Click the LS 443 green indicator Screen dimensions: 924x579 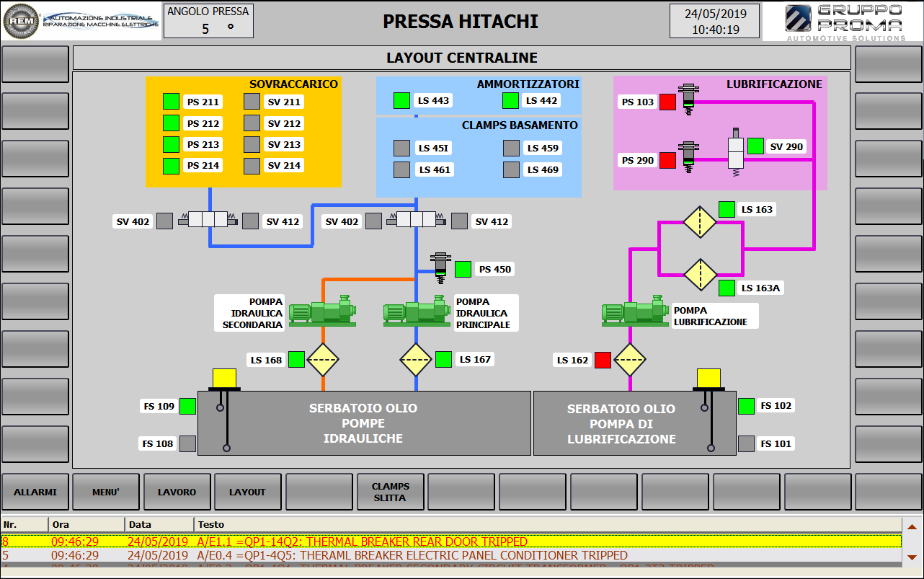[401, 101]
